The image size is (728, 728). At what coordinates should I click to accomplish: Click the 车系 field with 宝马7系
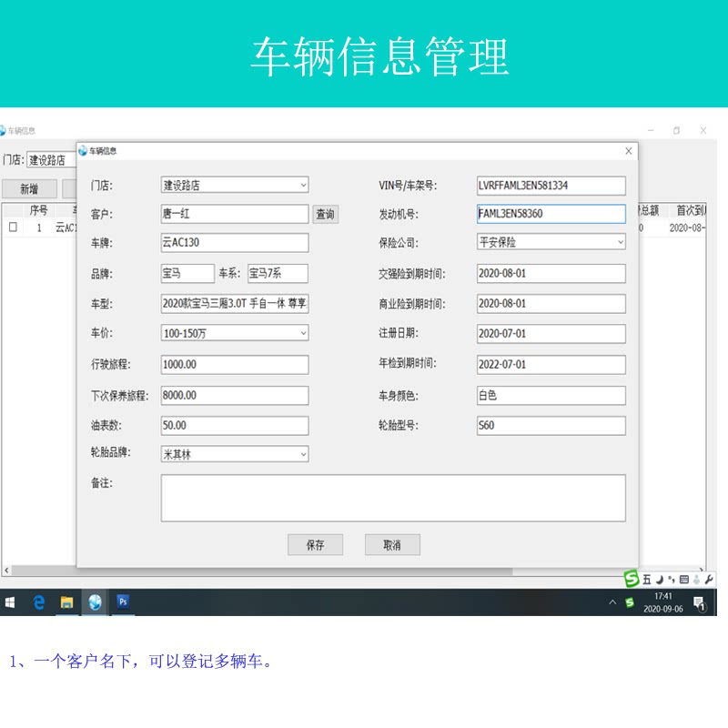pyautogui.click(x=278, y=273)
